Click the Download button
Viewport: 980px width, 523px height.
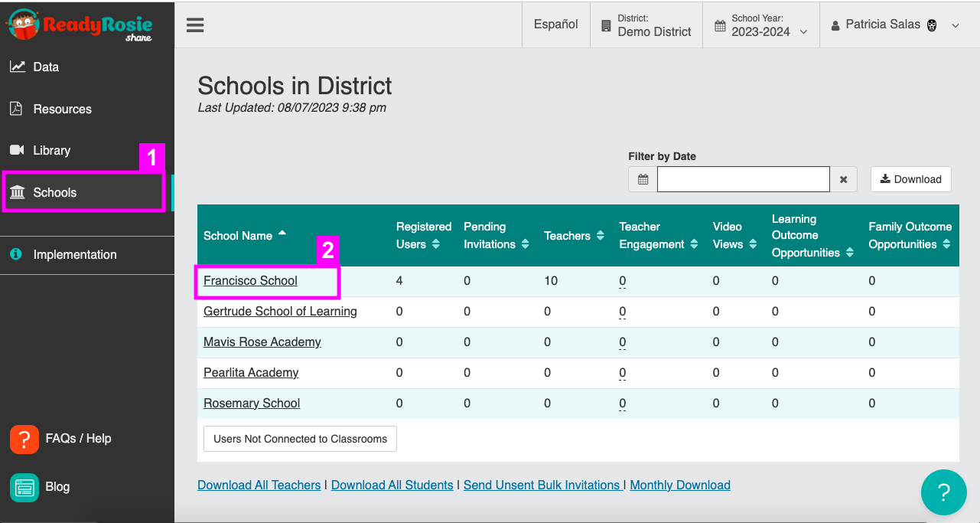[x=910, y=179]
